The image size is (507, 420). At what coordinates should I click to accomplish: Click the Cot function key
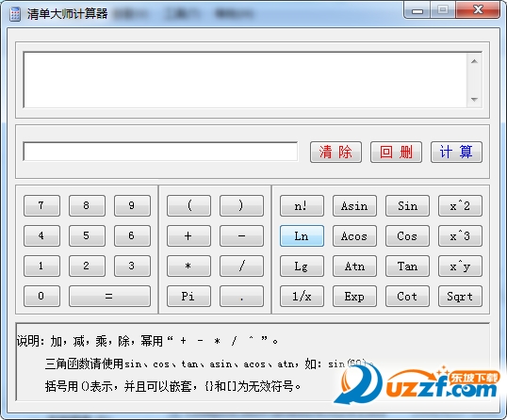click(407, 296)
